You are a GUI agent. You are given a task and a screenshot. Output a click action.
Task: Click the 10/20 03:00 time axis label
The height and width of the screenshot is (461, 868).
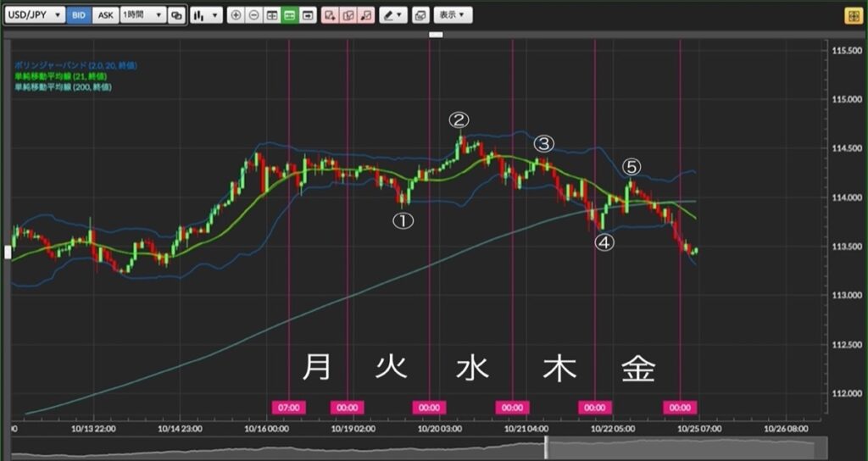(x=440, y=428)
